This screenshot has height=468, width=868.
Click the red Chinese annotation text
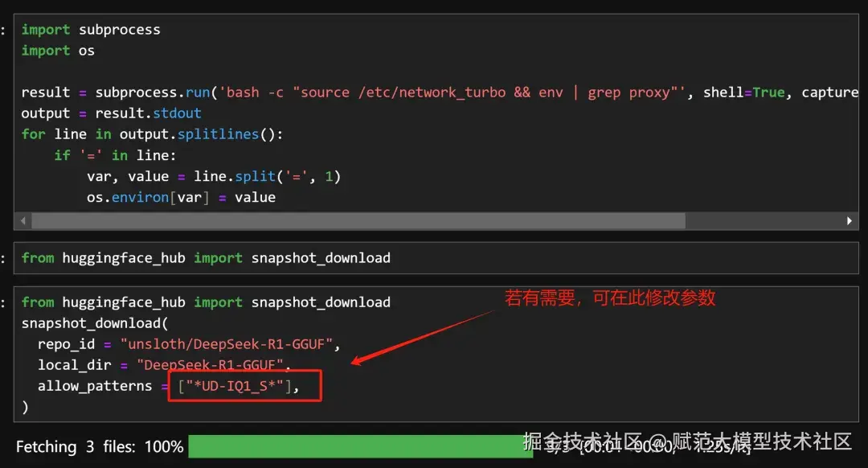tap(610, 298)
